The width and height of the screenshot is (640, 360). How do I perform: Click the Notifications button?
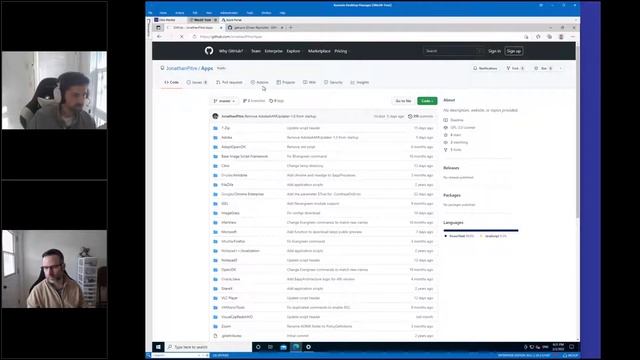tap(485, 68)
